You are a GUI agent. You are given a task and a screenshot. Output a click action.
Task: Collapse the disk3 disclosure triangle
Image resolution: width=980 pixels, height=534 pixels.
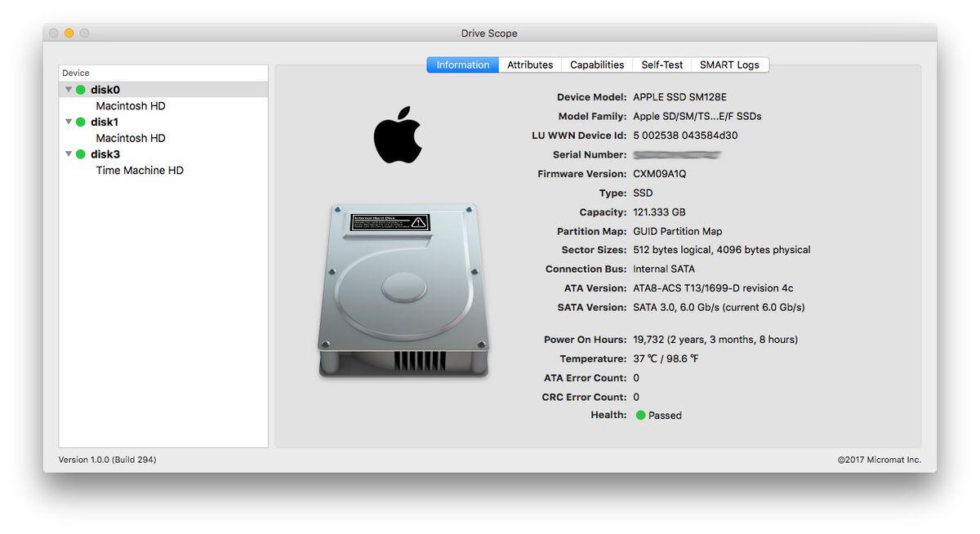click(69, 154)
